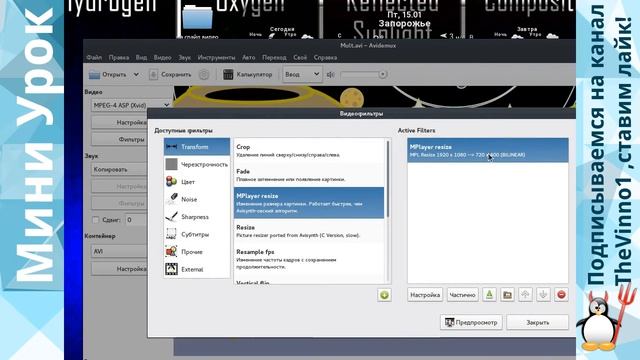Click video Настройка button under codec
640x360 pixels.
click(x=119, y=122)
